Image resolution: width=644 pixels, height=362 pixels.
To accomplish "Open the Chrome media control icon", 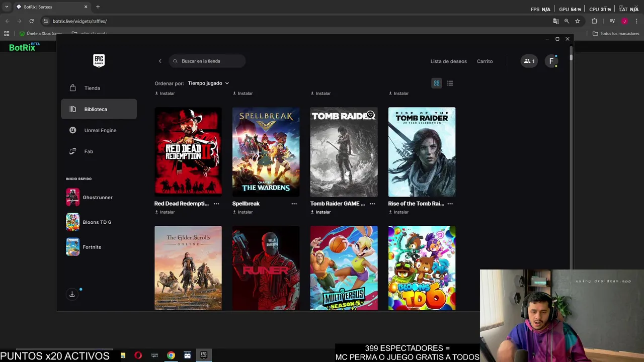I will pos(612,21).
